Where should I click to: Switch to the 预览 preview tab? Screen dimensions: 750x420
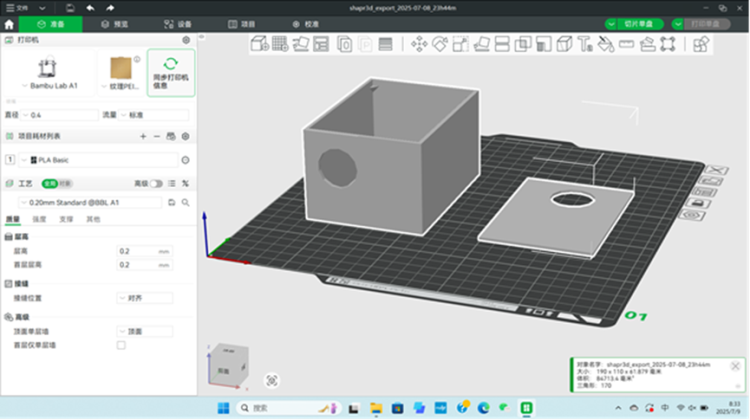pyautogui.click(x=113, y=23)
